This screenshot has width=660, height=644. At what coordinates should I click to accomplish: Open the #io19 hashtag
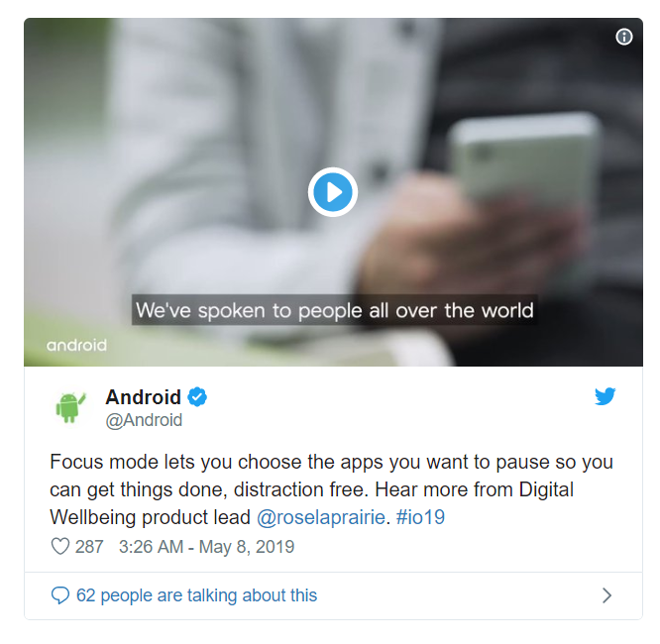point(420,517)
